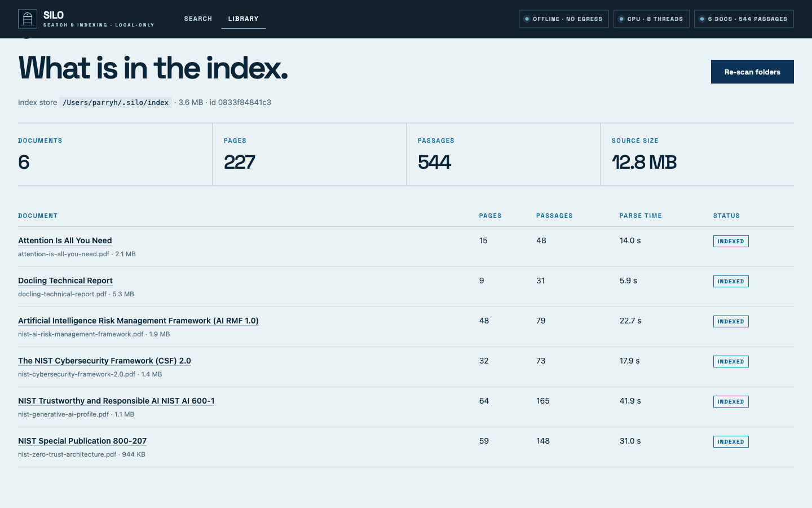Click the passages count 165
The width and height of the screenshot is (812, 508).
(x=543, y=401)
